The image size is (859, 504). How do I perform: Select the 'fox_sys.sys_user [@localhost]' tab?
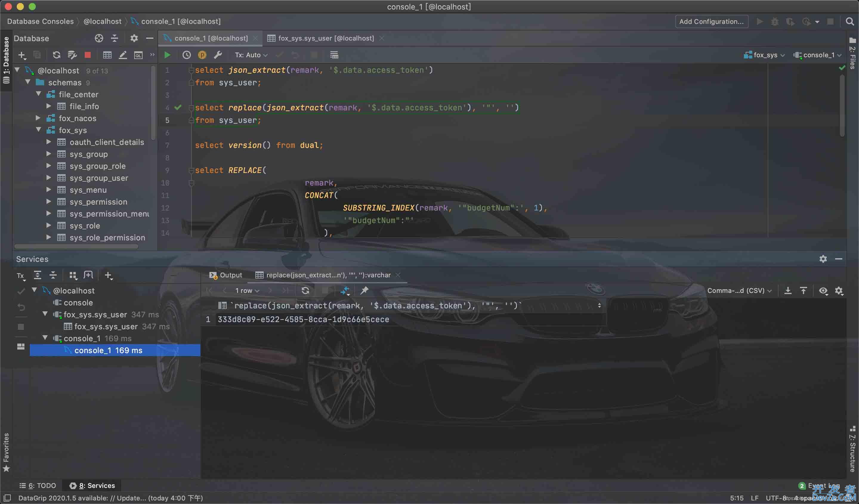[x=326, y=38]
